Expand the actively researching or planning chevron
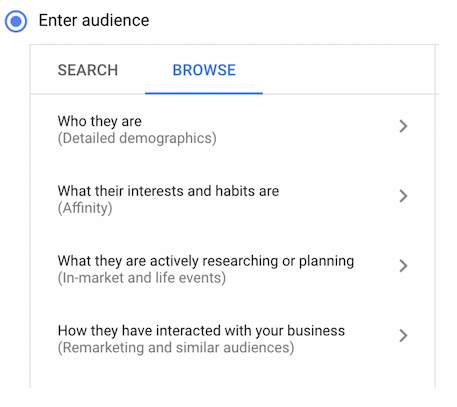 click(403, 266)
